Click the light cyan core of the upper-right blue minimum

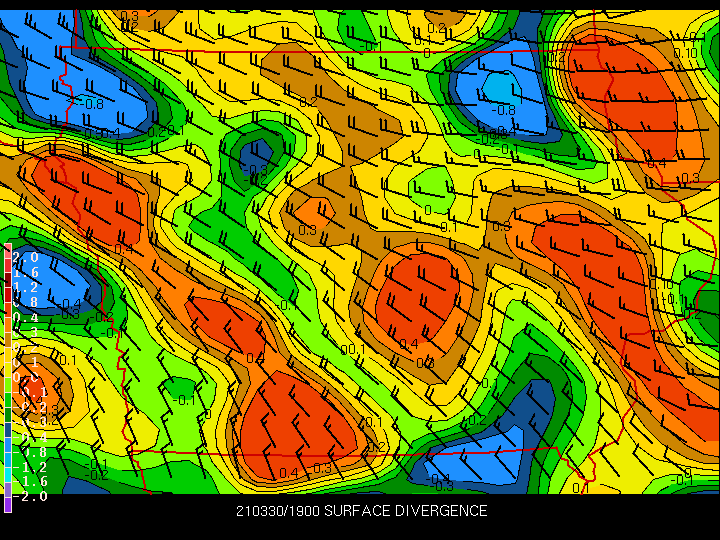pyautogui.click(x=501, y=88)
